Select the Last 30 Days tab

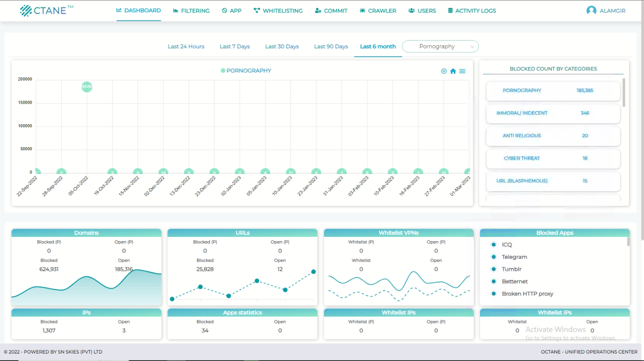[x=282, y=47]
